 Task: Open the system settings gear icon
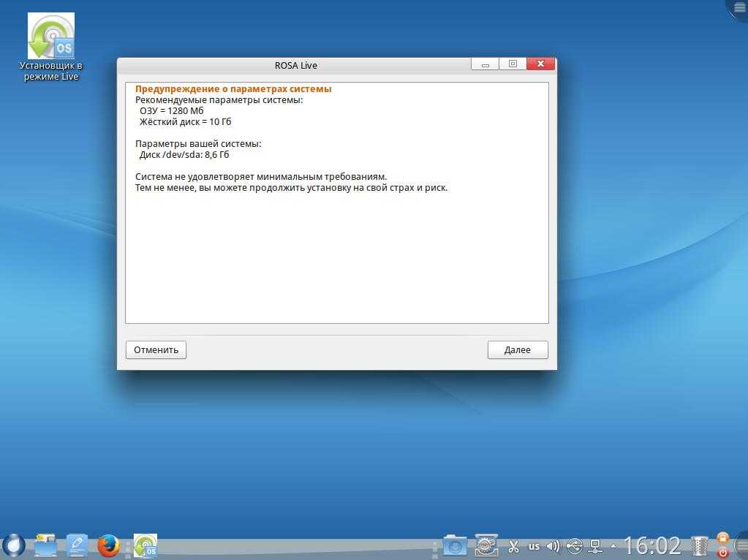(x=486, y=545)
